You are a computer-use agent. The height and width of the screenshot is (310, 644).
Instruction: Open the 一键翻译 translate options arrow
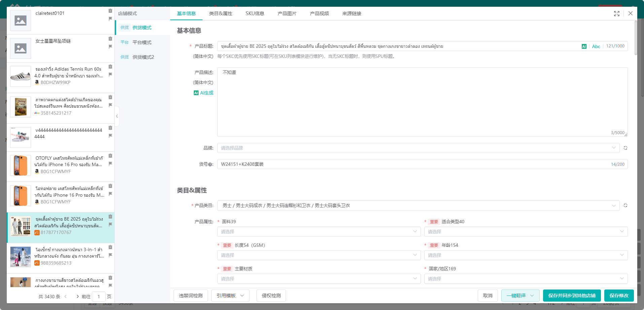pyautogui.click(x=532, y=296)
